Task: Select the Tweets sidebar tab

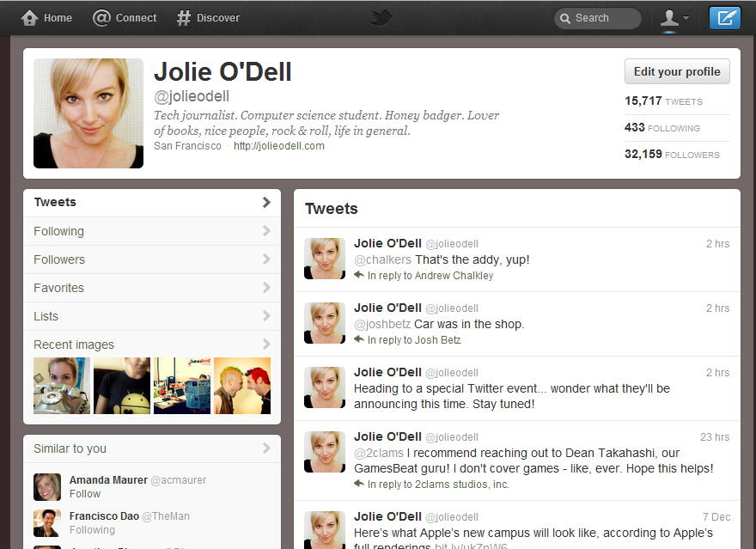Action: point(152,203)
